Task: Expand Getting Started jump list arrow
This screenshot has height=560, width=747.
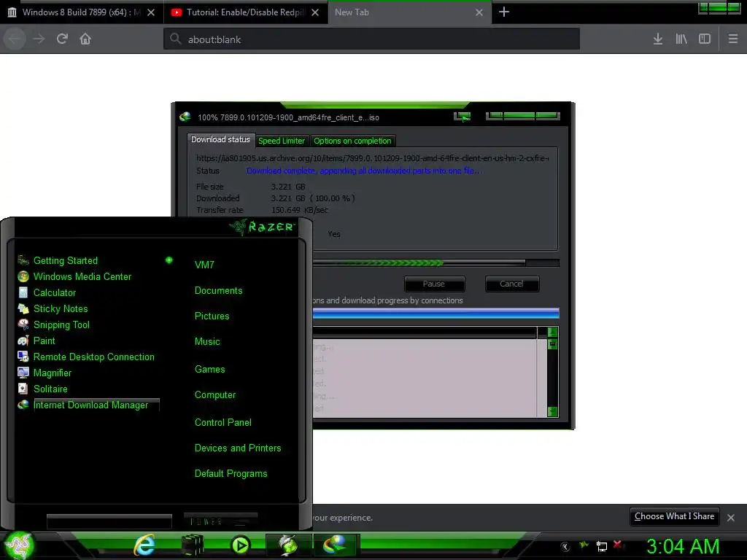Action: pos(169,260)
